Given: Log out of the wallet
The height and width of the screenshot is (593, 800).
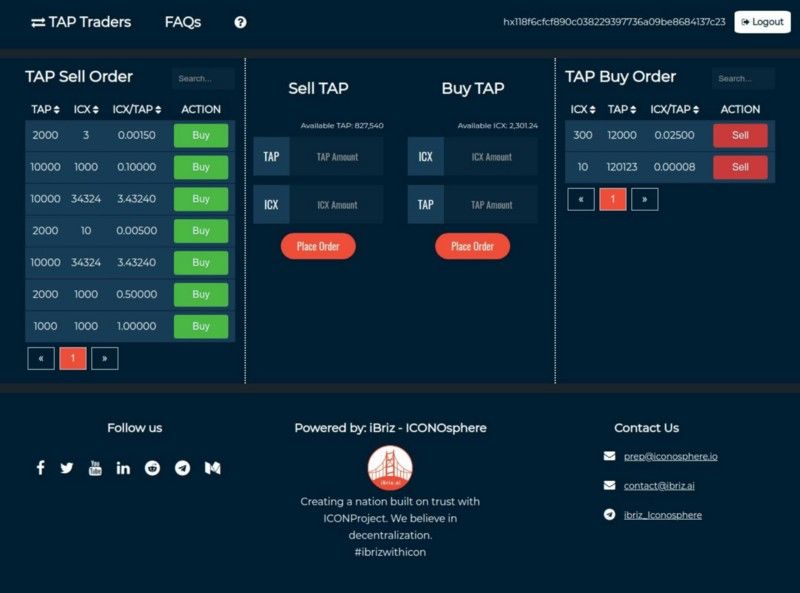Looking at the screenshot, I should [762, 22].
